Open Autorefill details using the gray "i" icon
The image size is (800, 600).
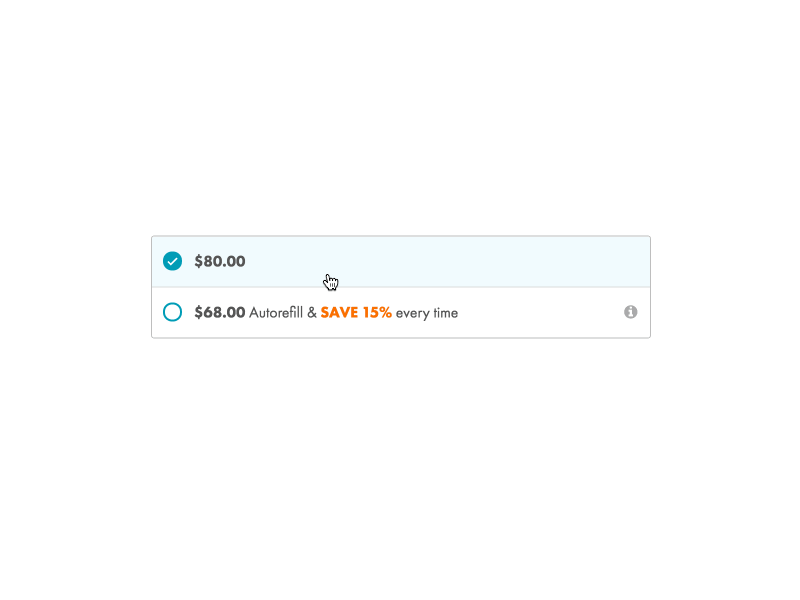631,312
